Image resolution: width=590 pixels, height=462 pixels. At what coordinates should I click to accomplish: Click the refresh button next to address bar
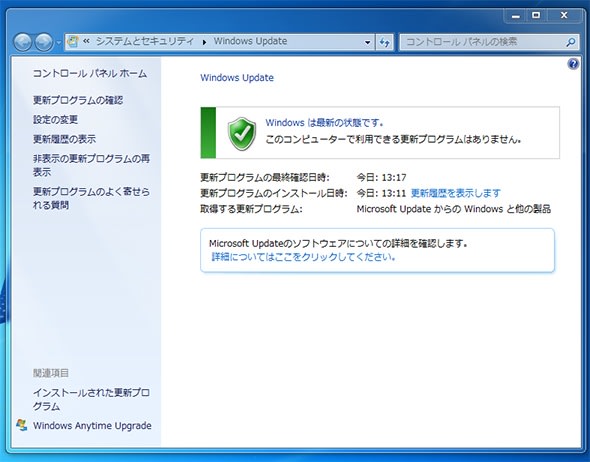click(x=384, y=42)
